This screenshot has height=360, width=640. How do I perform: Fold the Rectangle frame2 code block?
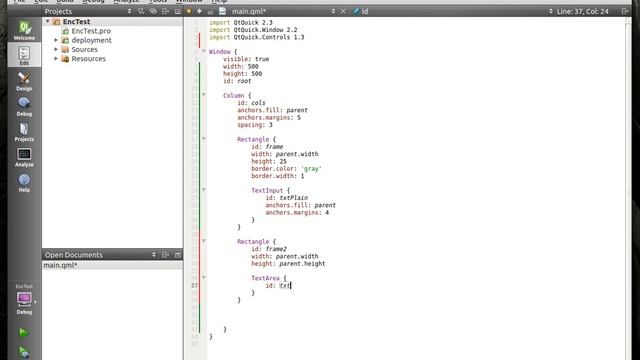click(204, 241)
